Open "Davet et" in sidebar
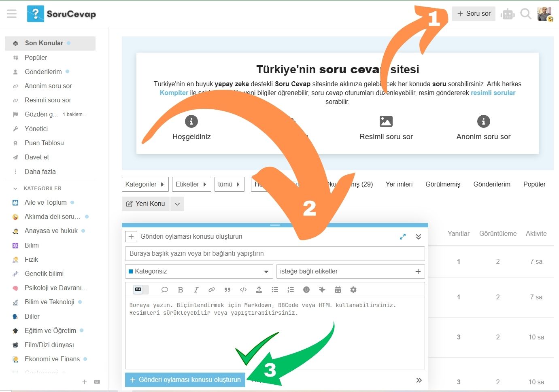Screen dimensions: 559x392 click(50, 157)
